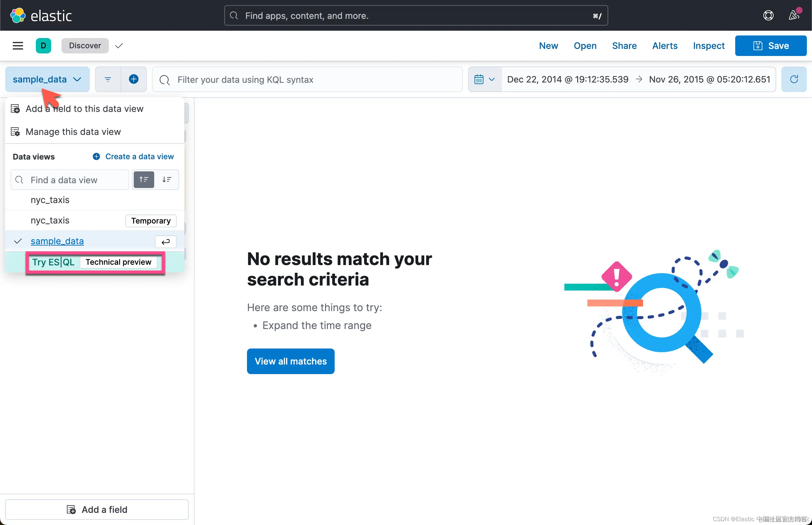Click the View all matches button

pos(290,361)
